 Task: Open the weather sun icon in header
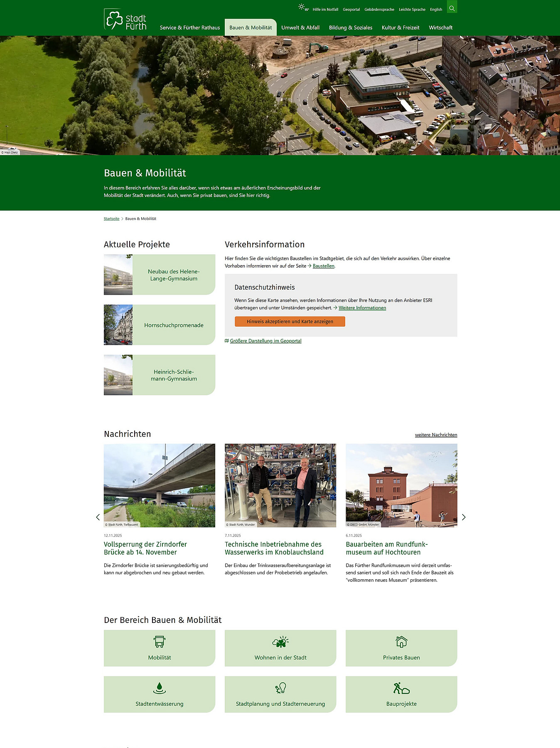(x=302, y=7)
